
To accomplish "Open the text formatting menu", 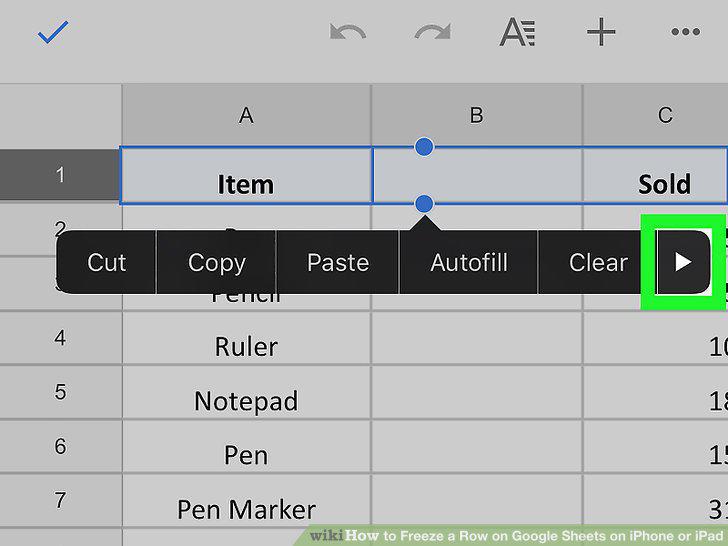I will 517,32.
